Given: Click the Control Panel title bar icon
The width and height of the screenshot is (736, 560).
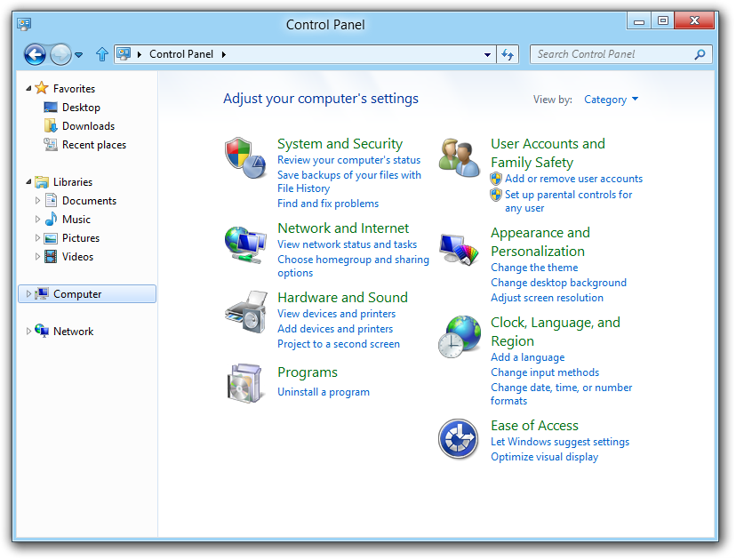Looking at the screenshot, I should pos(24,23).
